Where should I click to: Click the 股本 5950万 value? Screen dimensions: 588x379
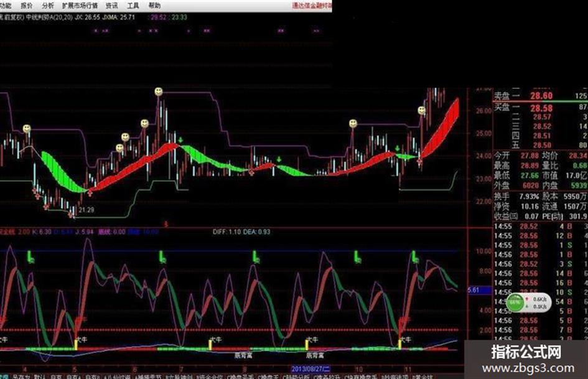575,196
